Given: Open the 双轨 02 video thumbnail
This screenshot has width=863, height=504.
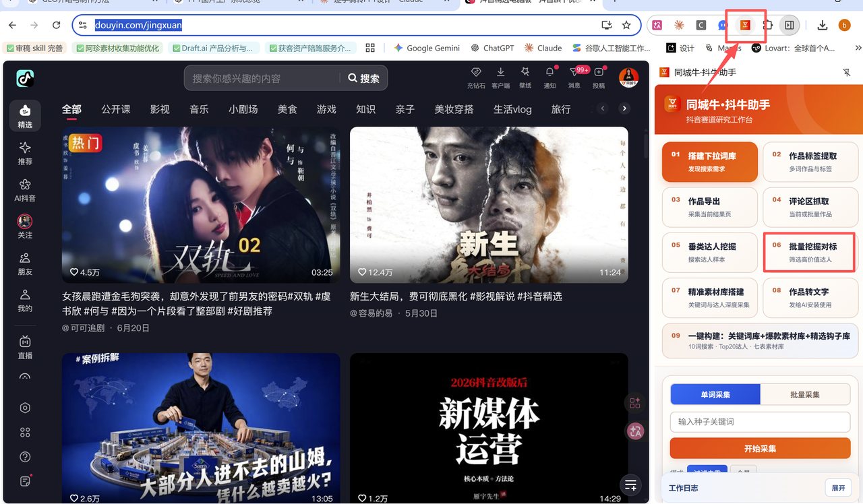Looking at the screenshot, I should [x=201, y=205].
